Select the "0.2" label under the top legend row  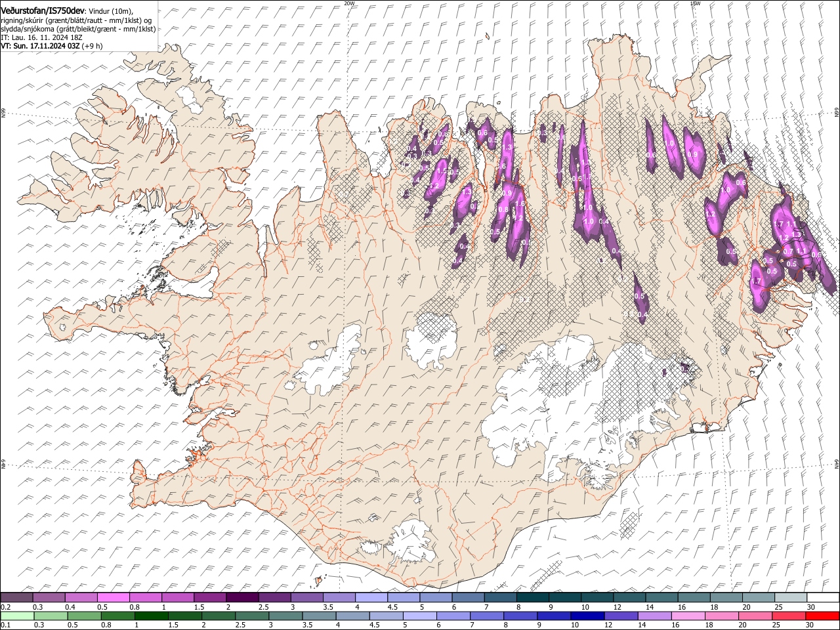(5, 606)
